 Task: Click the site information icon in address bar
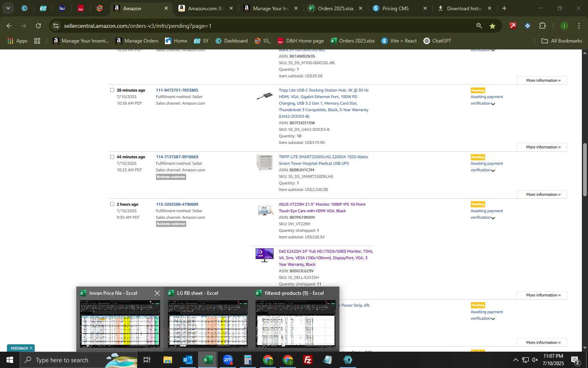click(56, 26)
